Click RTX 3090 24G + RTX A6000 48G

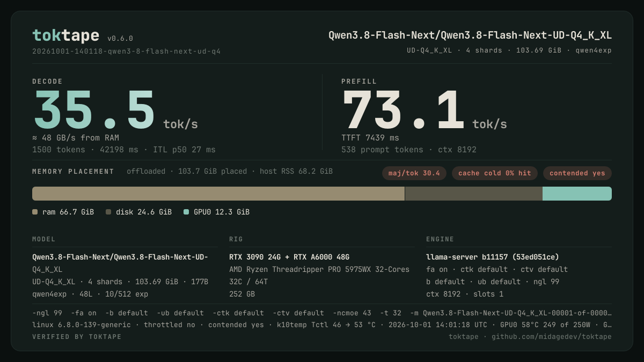pos(289,257)
